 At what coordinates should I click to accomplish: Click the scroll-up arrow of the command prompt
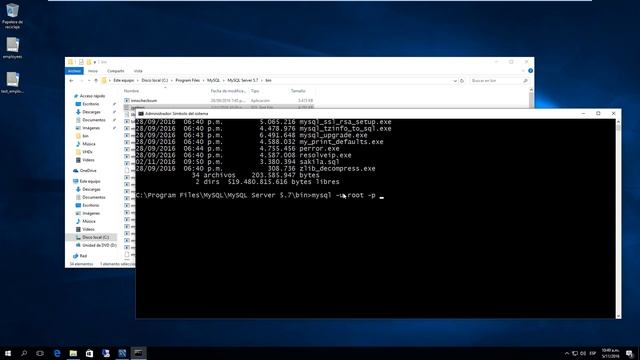click(x=618, y=122)
